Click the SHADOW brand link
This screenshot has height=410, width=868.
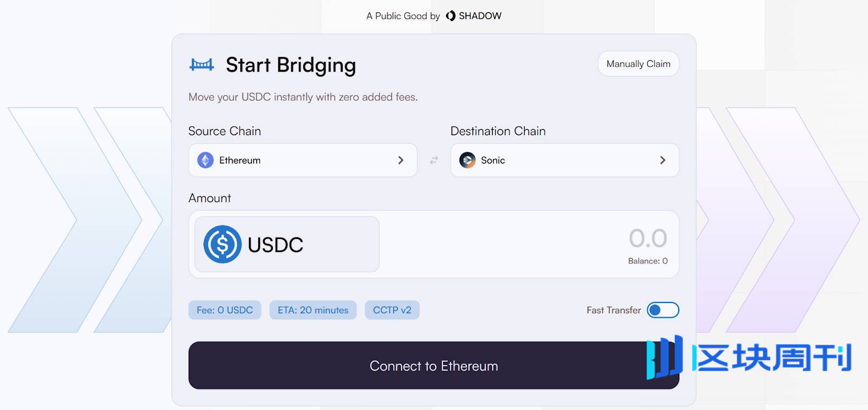pos(480,16)
